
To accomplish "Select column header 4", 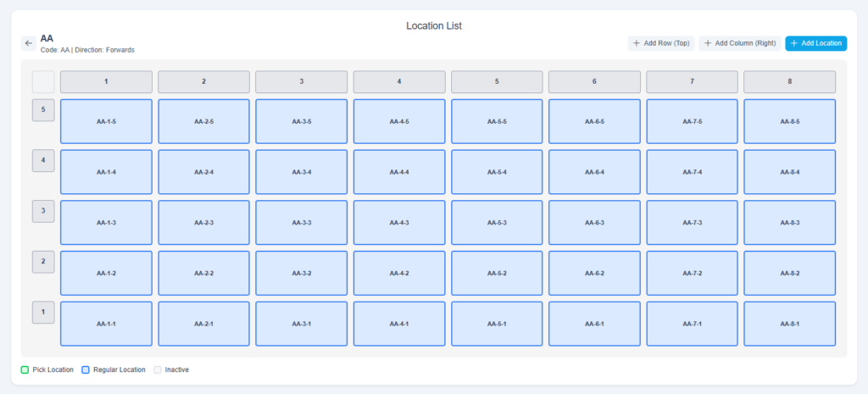I will 399,82.
